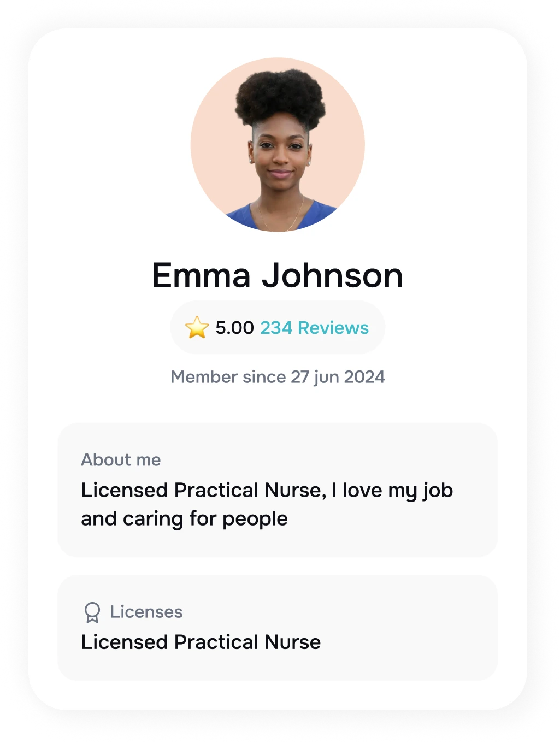Click the hair bun in the profile picture
The height and width of the screenshot is (743, 560).
280,98
